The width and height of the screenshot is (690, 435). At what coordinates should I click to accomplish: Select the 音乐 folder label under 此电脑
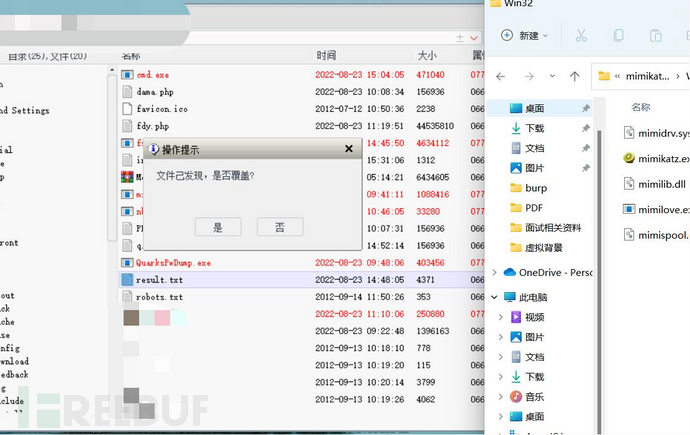535,397
